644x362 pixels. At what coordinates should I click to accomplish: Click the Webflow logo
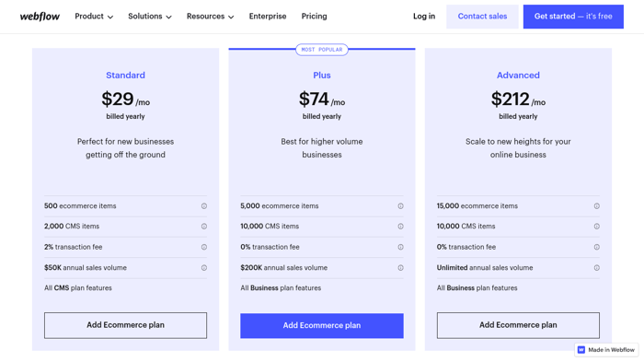[x=40, y=17]
